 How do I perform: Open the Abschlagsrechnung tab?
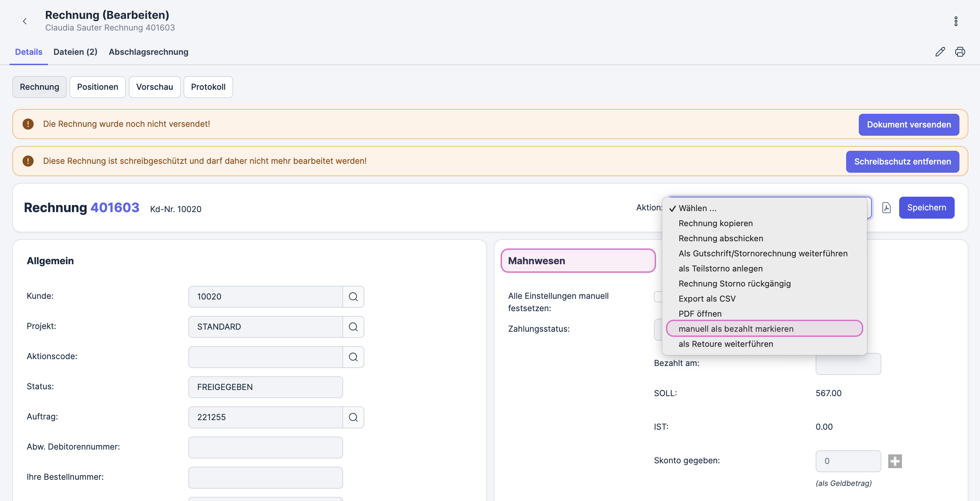pyautogui.click(x=148, y=52)
